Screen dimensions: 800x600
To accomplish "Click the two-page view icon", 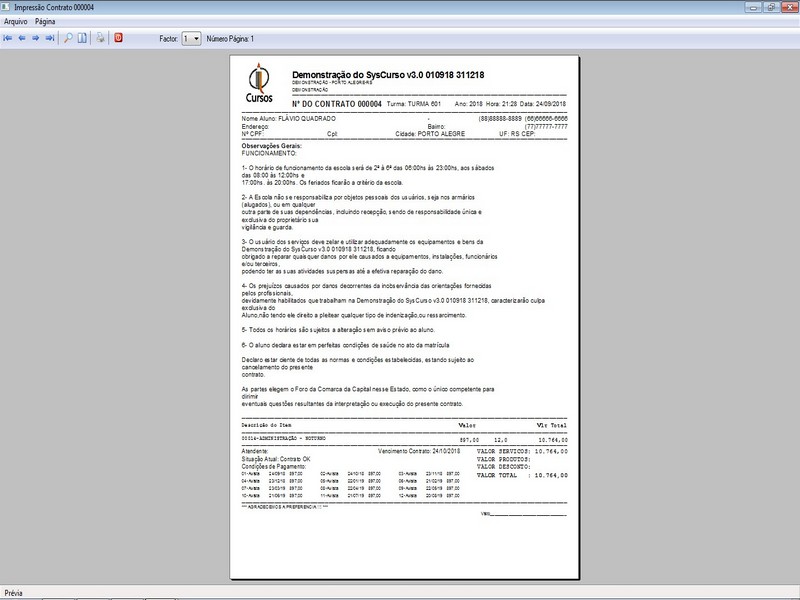I will click(82, 38).
